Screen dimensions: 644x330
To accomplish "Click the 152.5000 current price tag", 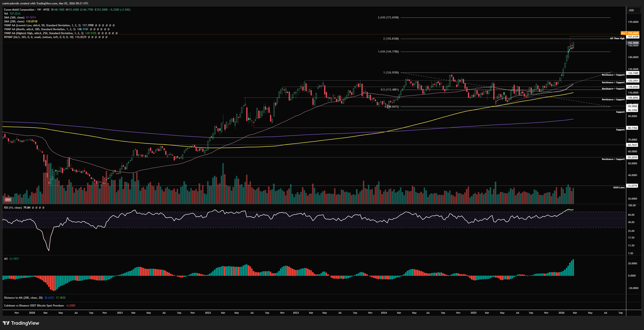I will coord(633,43).
